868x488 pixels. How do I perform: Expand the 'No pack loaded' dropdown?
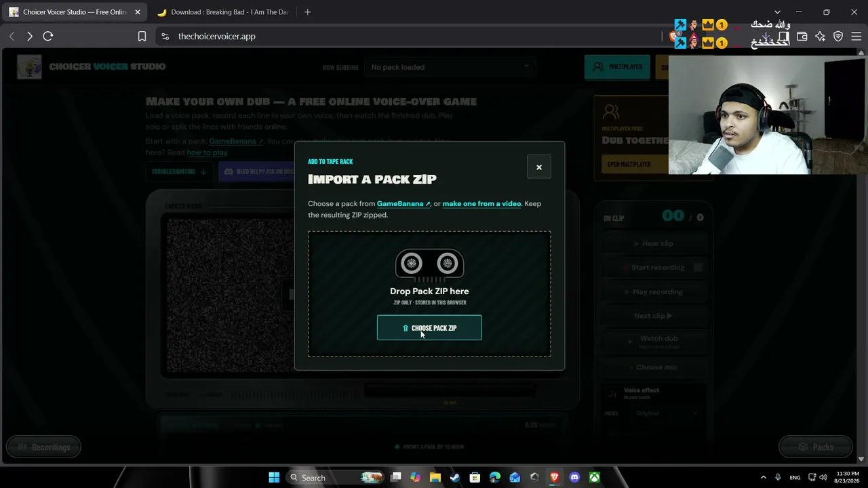click(x=450, y=67)
